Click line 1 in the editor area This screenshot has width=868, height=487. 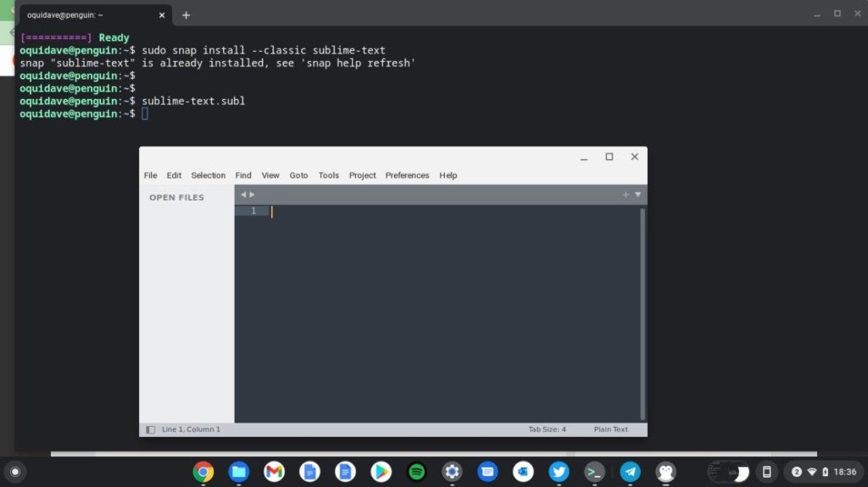pyautogui.click(x=454, y=211)
